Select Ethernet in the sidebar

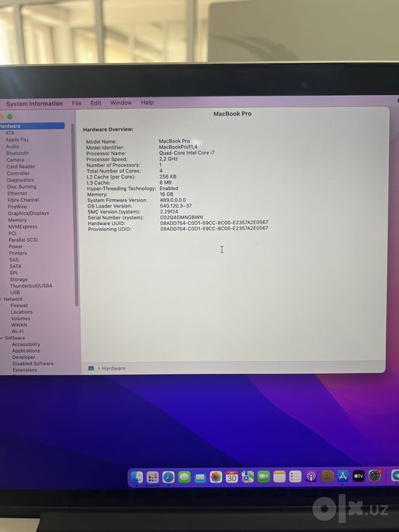[x=17, y=193]
